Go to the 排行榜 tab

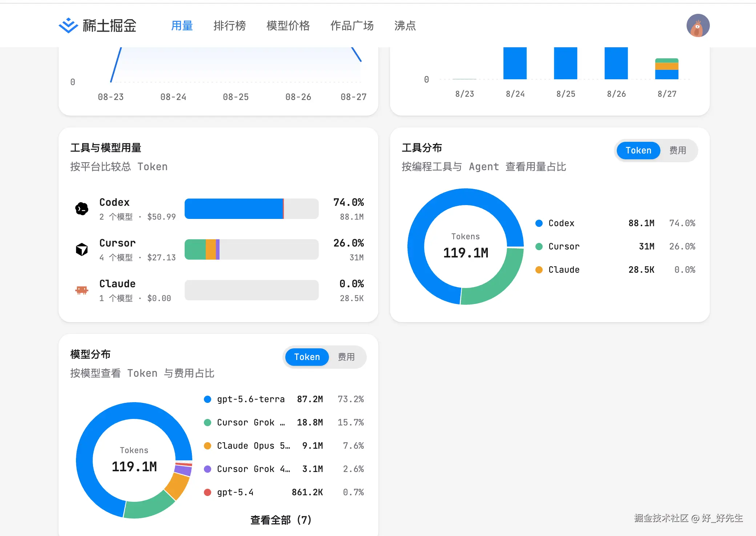tap(230, 25)
